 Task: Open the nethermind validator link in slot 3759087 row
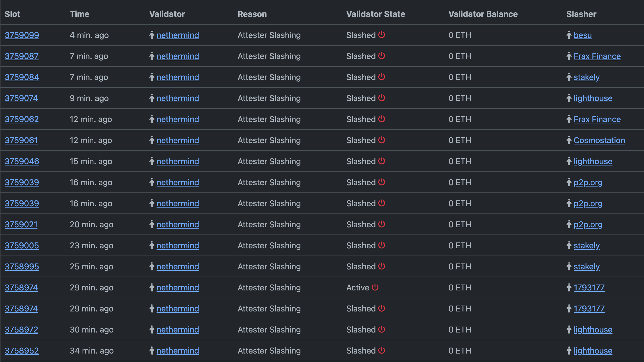[178, 56]
